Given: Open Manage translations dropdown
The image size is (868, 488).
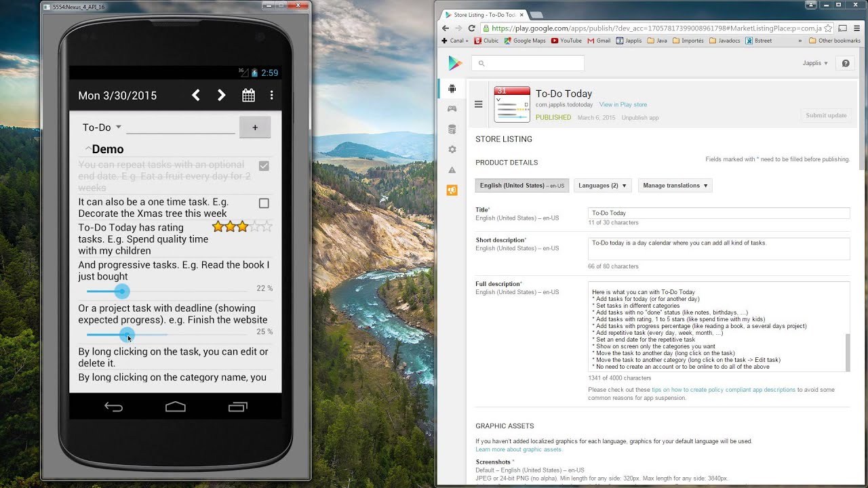Looking at the screenshot, I should (675, 186).
